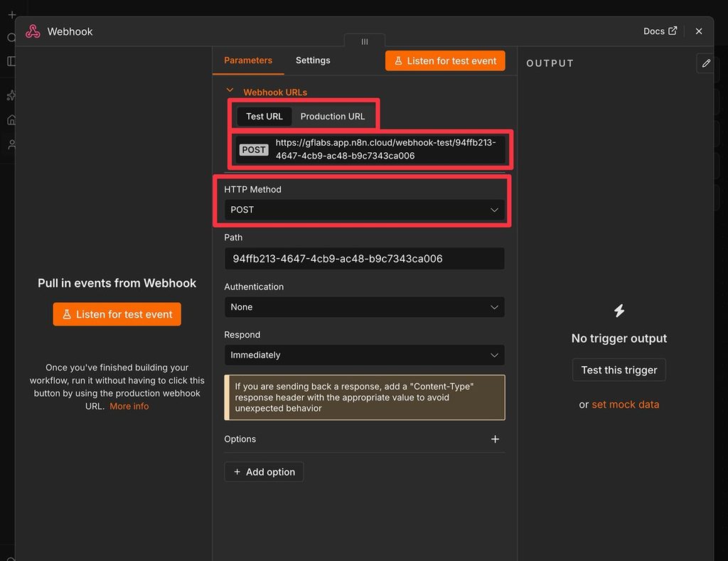Click the panel layout icon in sidebar
The height and width of the screenshot is (561, 728).
[11, 61]
